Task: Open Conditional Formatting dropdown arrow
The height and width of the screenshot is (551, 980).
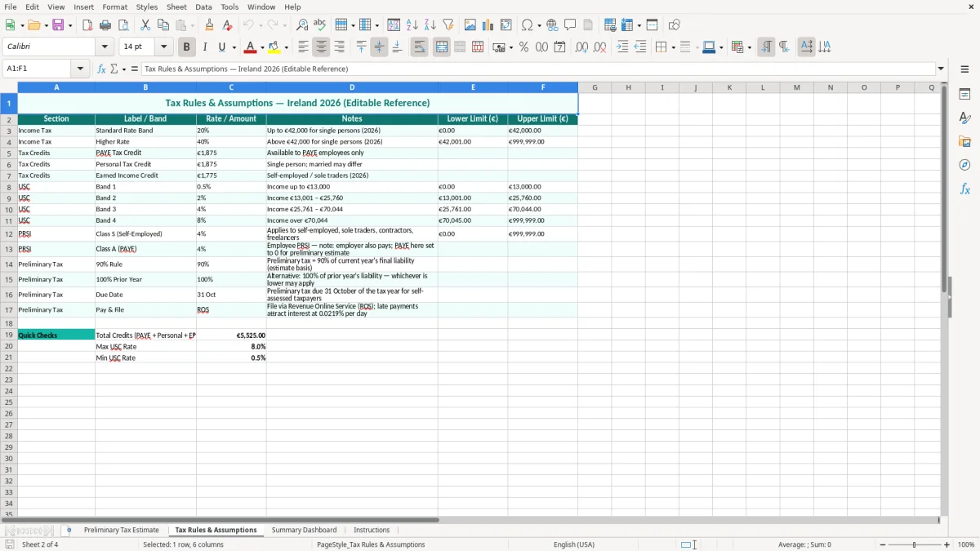Action: [x=749, y=47]
